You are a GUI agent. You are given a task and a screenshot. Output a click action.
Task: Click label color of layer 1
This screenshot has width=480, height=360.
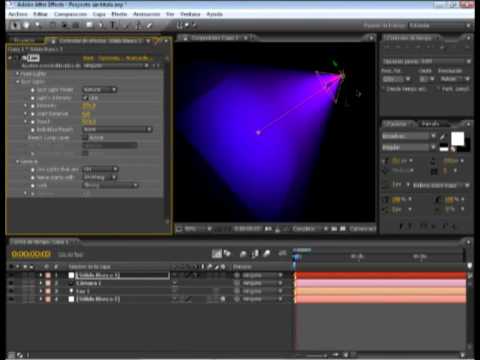[48, 275]
